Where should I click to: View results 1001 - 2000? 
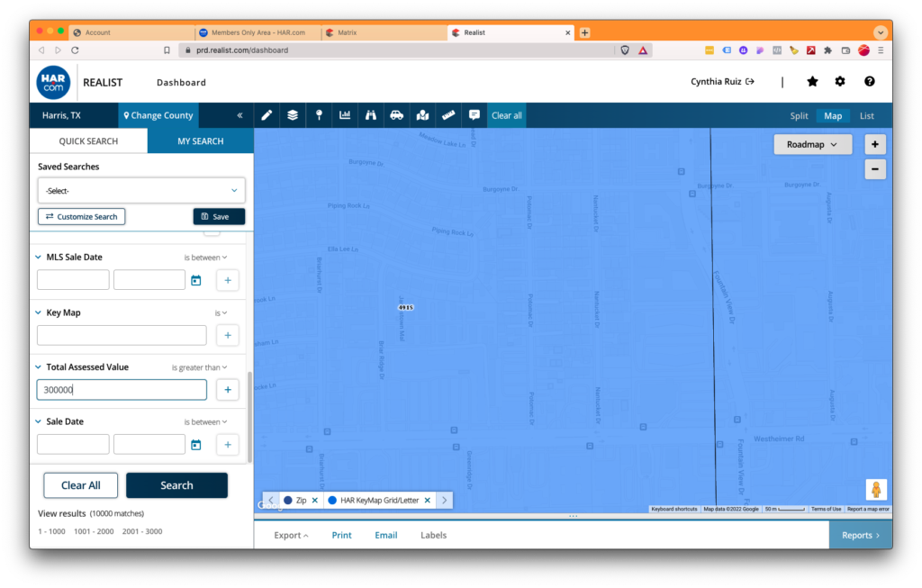click(94, 531)
